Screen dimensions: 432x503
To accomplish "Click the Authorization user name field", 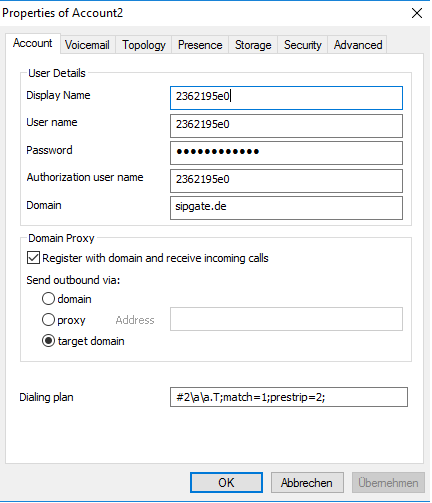I will point(286,181).
